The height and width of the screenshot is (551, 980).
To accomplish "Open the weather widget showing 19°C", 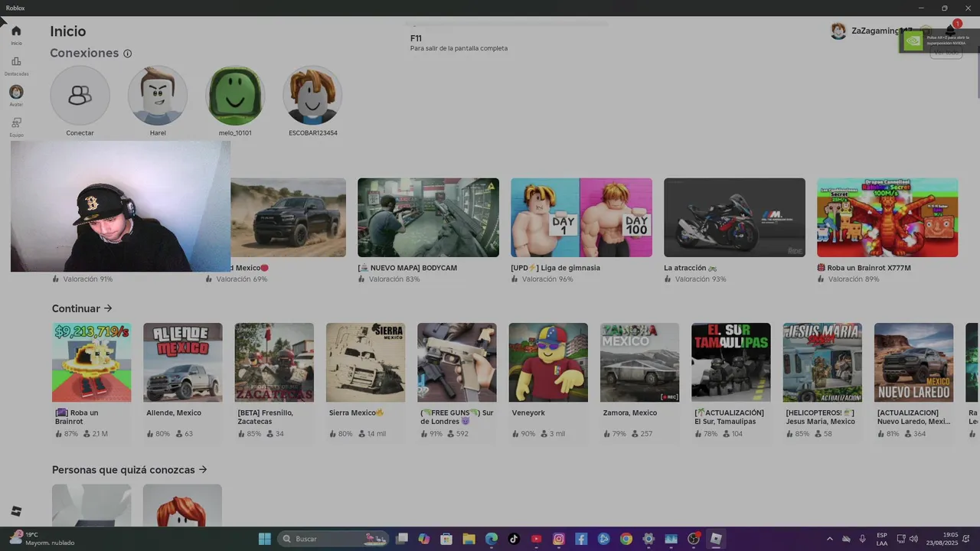I will point(43,539).
